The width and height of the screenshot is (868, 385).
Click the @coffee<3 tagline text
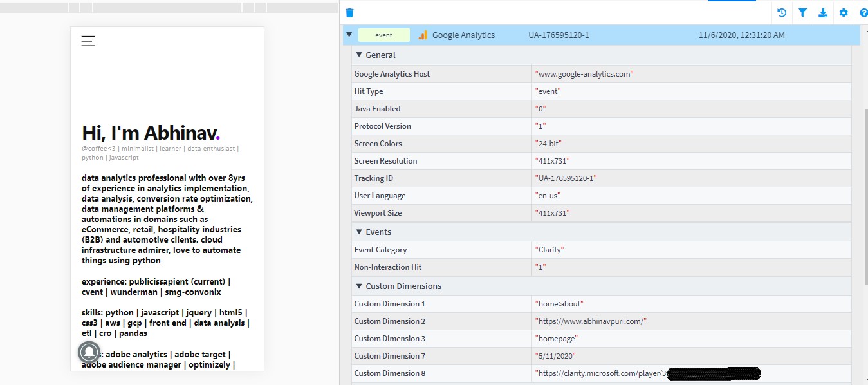[160, 153]
